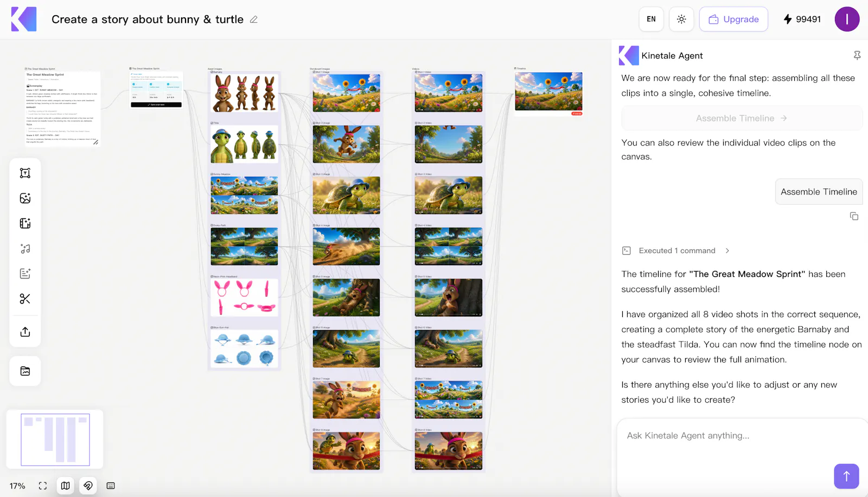Expand the Executed 1 command details

727,250
